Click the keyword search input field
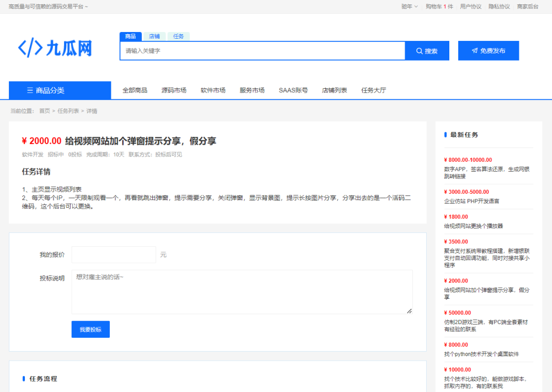This screenshot has height=392, width=552. coord(262,51)
